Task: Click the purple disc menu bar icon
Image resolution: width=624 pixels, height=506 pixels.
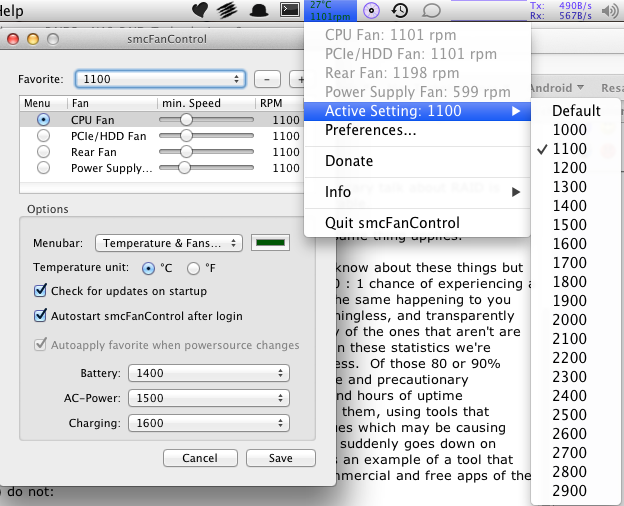Action: [371, 10]
